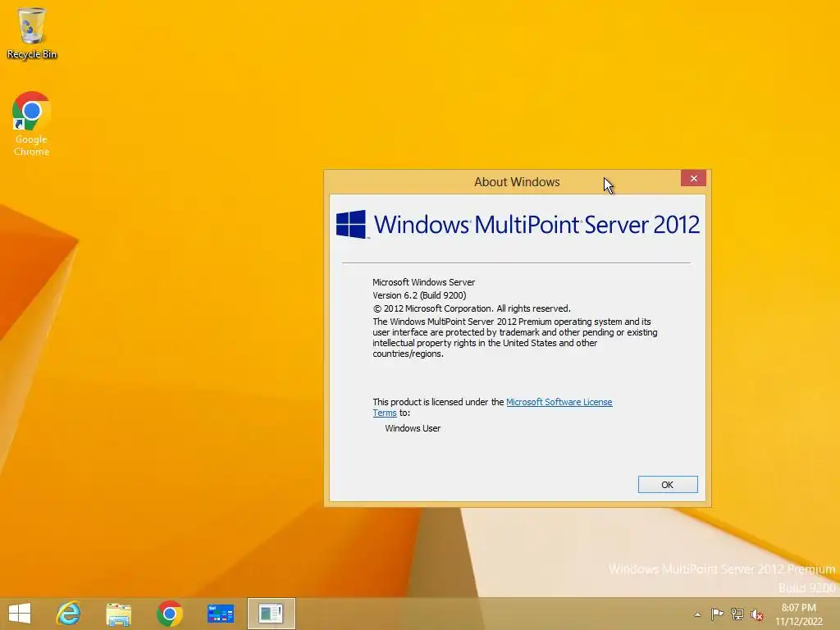Open the Action Center flag icon

(x=717, y=614)
